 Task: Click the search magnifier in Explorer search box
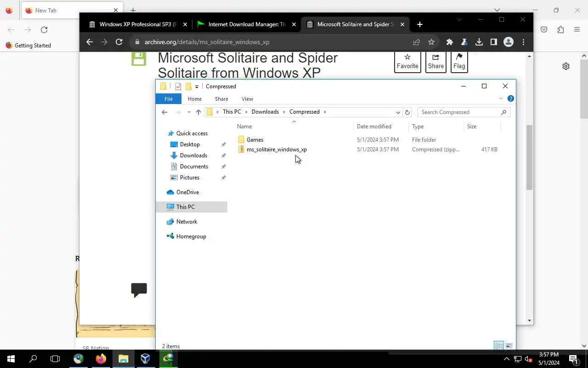click(503, 112)
